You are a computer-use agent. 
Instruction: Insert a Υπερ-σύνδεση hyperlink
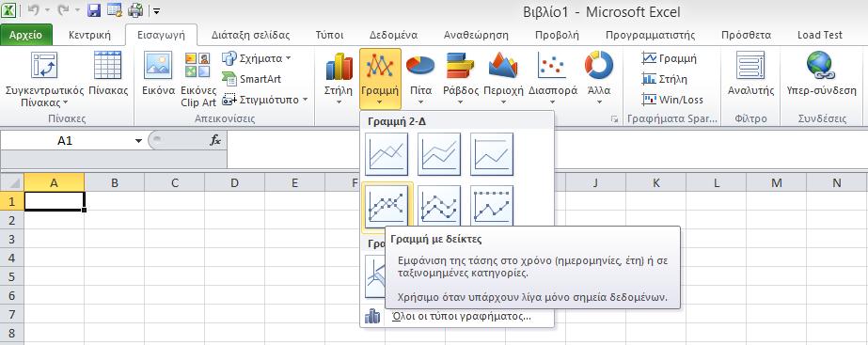pos(821,73)
